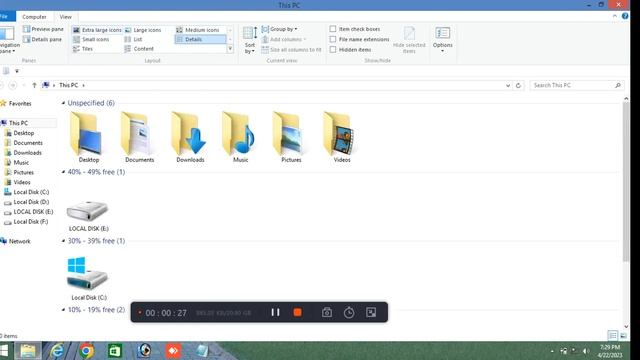Select Content layout option
Image resolution: width=640 pixels, height=360 pixels.
coord(139,49)
